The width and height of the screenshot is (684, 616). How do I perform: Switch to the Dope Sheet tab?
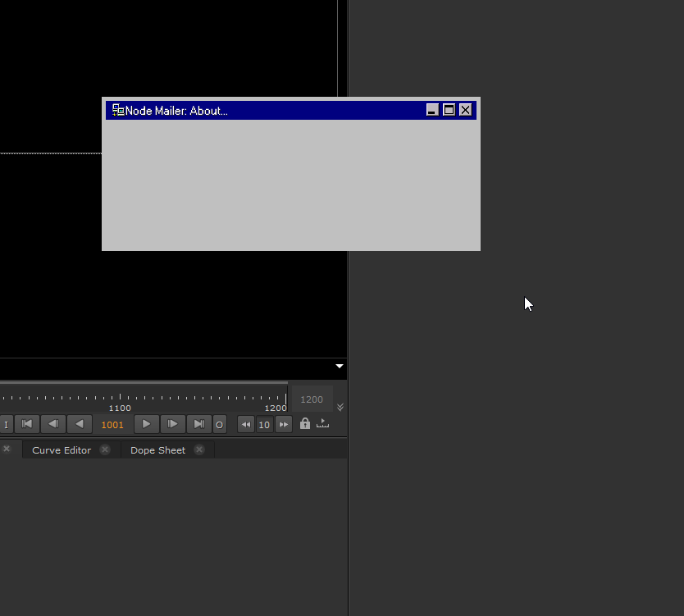[x=157, y=450]
